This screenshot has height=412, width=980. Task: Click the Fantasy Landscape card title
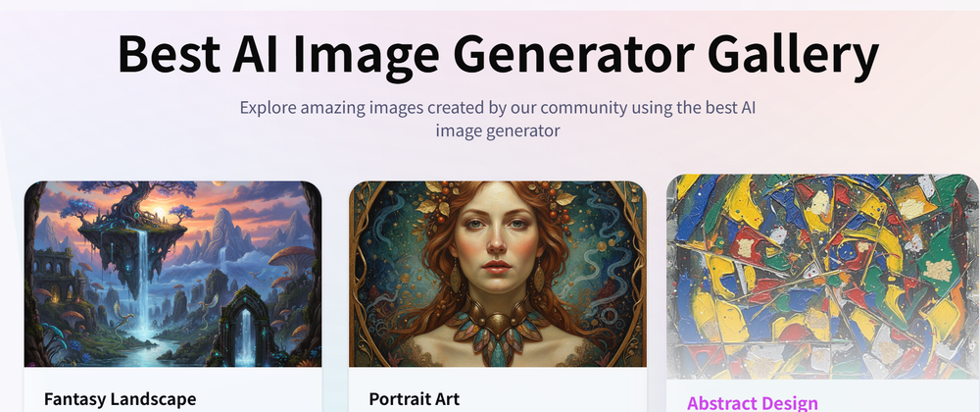(x=120, y=399)
